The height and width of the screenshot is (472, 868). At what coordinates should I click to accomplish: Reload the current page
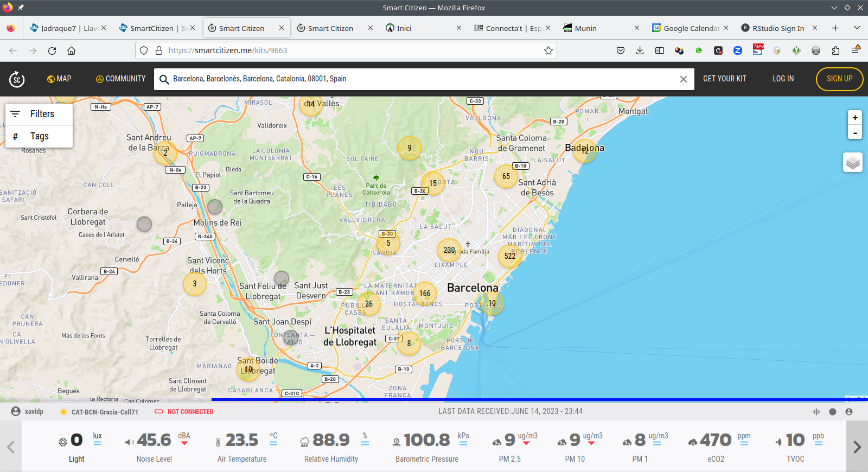52,50
